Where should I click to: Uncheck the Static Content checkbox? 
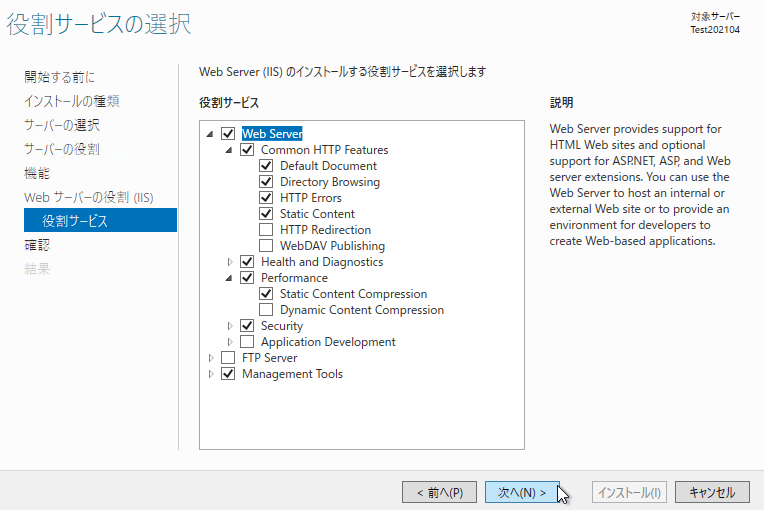pyautogui.click(x=266, y=213)
